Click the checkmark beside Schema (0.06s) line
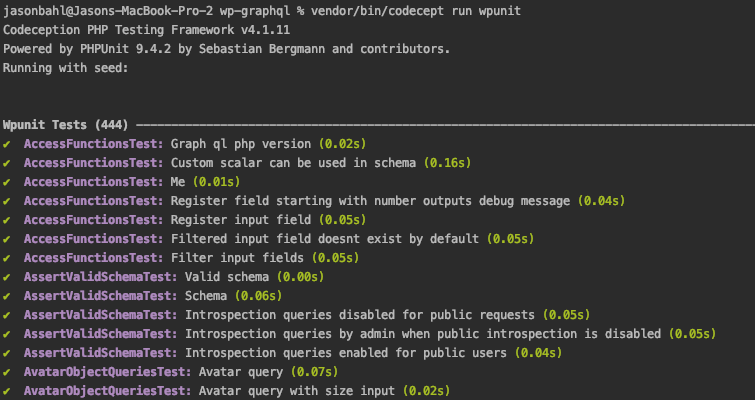 pos(6,296)
